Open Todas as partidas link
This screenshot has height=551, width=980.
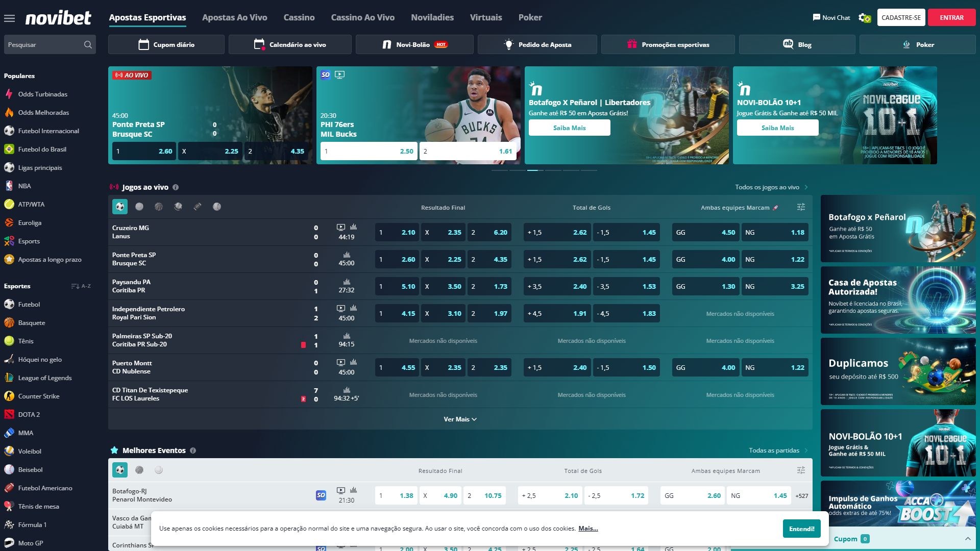778,450
